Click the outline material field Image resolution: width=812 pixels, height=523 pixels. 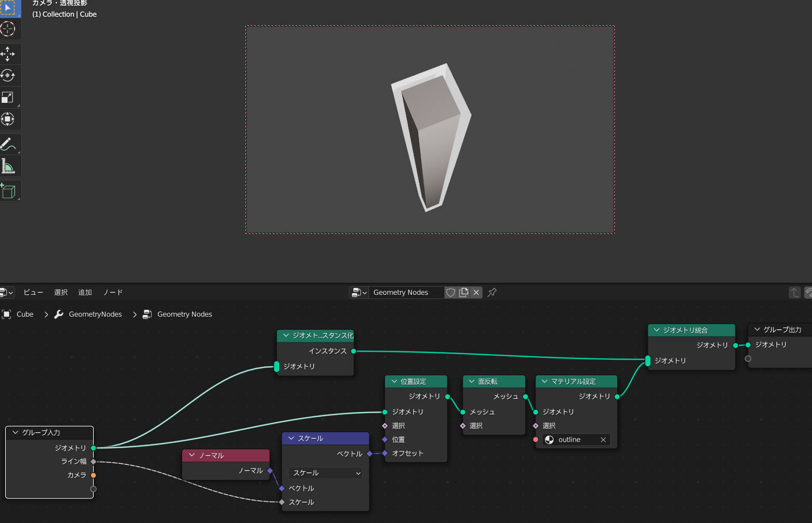point(576,440)
